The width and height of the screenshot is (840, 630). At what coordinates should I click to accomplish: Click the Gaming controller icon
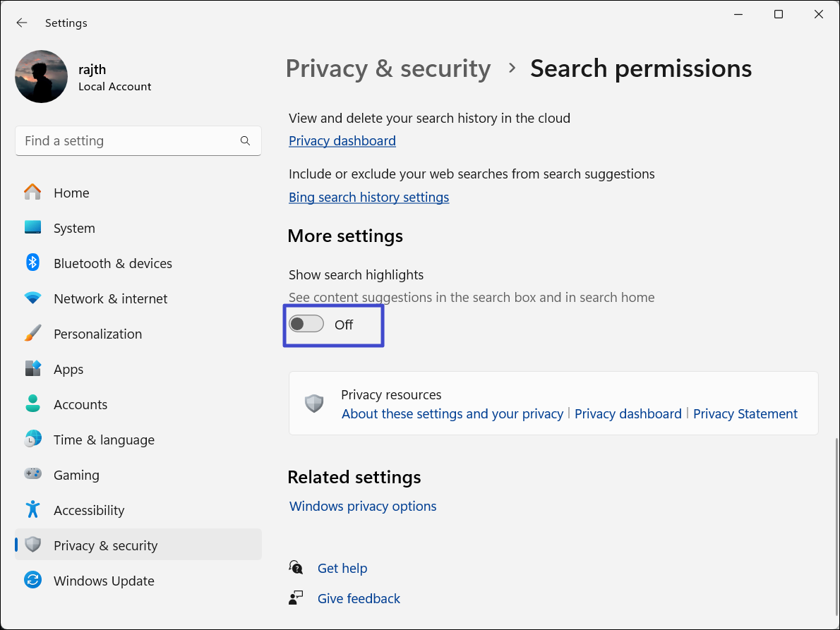pyautogui.click(x=32, y=475)
